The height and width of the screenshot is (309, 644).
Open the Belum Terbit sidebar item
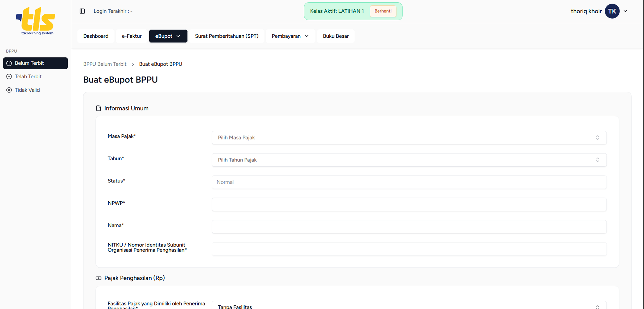pos(35,63)
